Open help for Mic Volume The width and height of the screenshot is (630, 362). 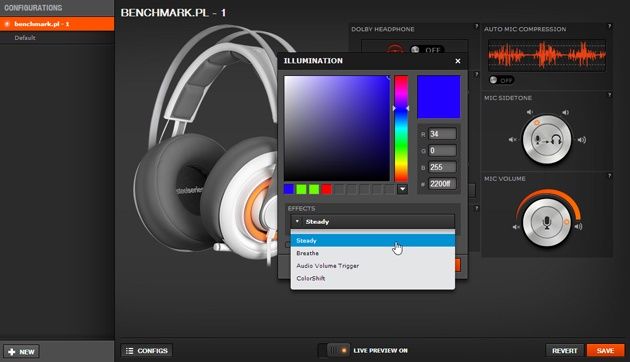pyautogui.click(x=609, y=176)
